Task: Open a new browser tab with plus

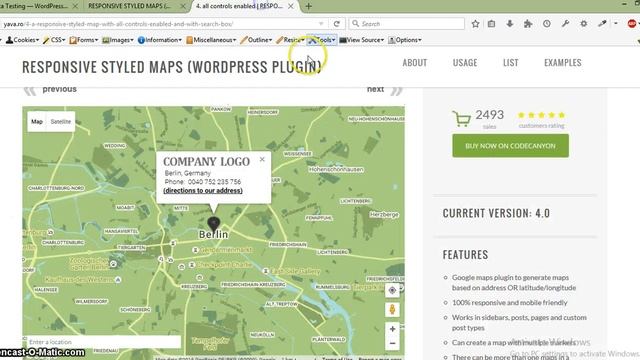Action: click(x=309, y=6)
